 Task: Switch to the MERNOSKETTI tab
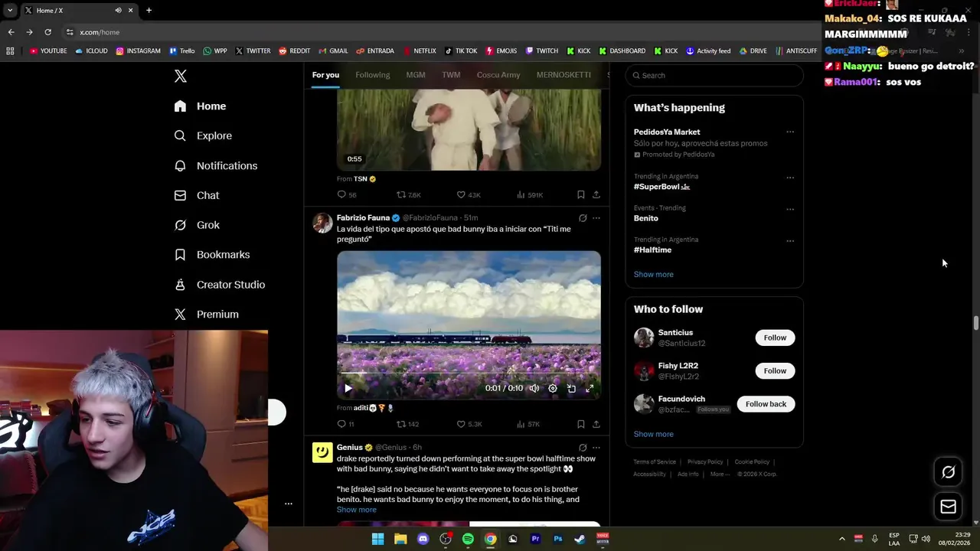coord(563,75)
